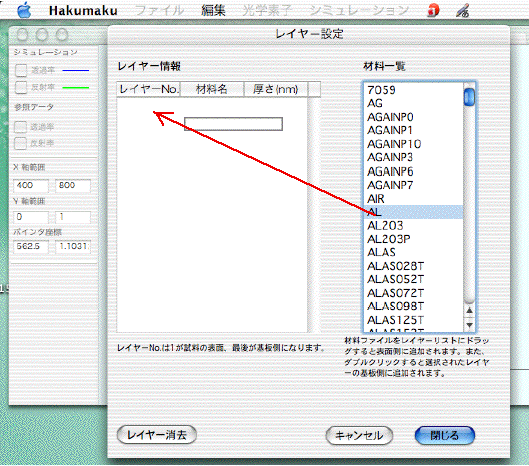The width and height of the screenshot is (529, 466).
Task: Open the シミュレーション menu
Action: tap(359, 10)
